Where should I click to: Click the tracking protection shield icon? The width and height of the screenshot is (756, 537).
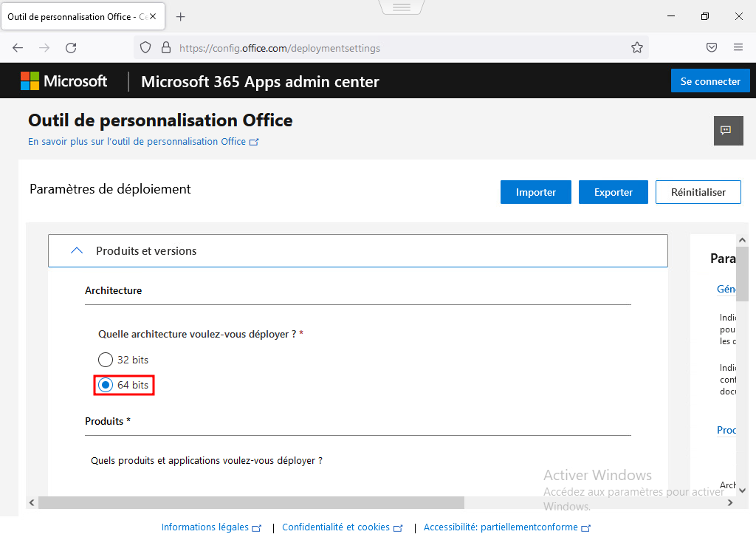tap(146, 47)
